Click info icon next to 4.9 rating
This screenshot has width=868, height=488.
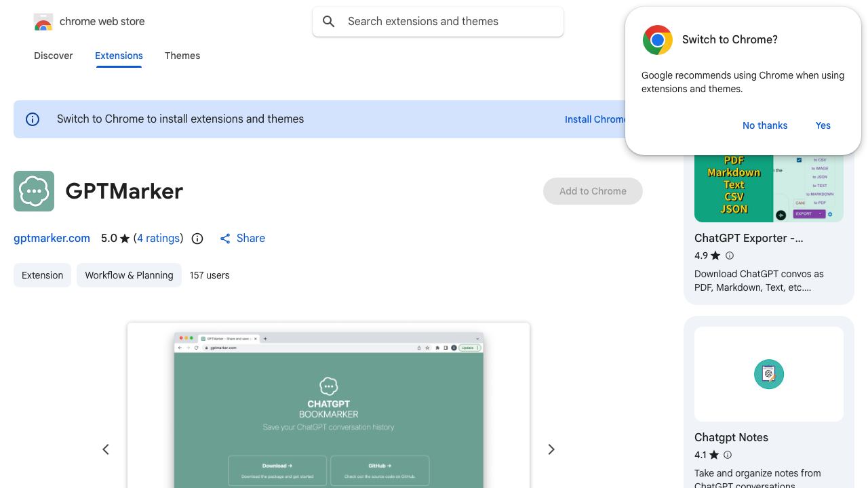coord(730,256)
